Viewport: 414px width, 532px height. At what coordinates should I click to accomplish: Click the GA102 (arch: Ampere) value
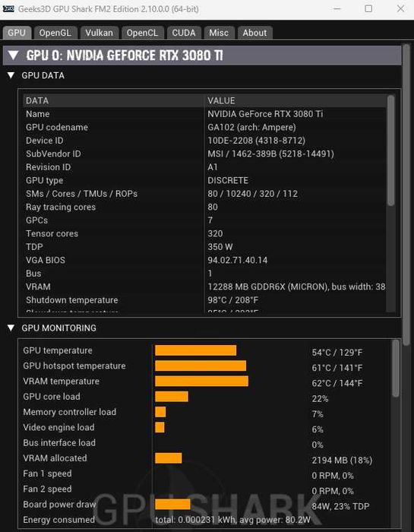click(251, 127)
